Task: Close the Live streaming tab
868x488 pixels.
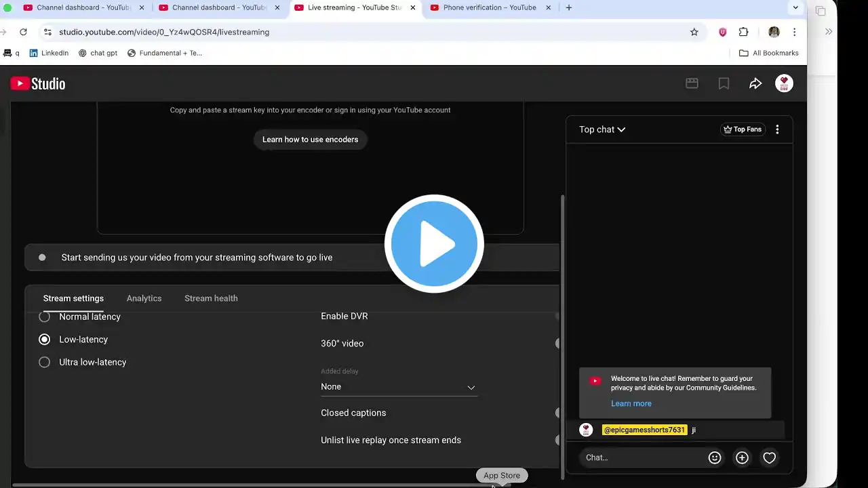Action: point(413,7)
